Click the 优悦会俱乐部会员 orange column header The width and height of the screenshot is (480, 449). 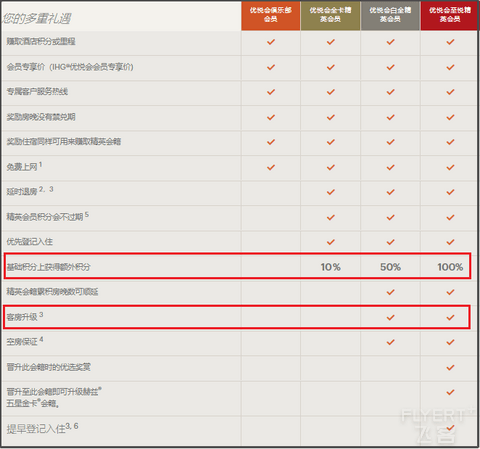[271, 15]
